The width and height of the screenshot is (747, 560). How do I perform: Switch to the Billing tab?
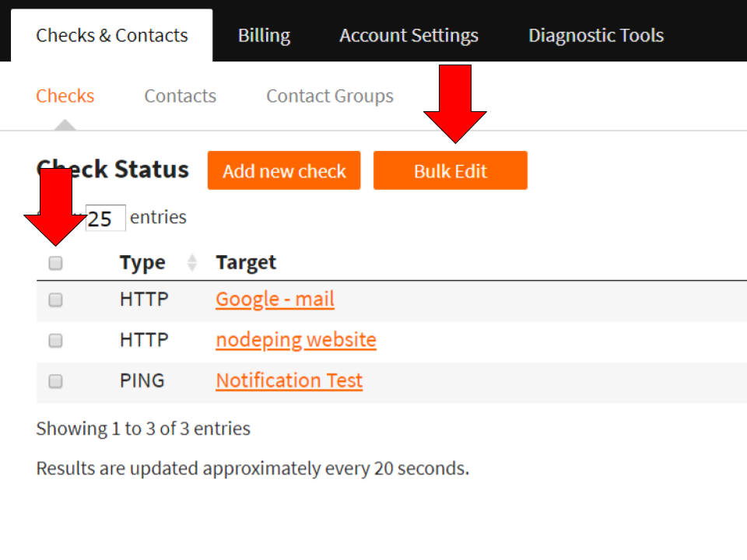click(264, 35)
